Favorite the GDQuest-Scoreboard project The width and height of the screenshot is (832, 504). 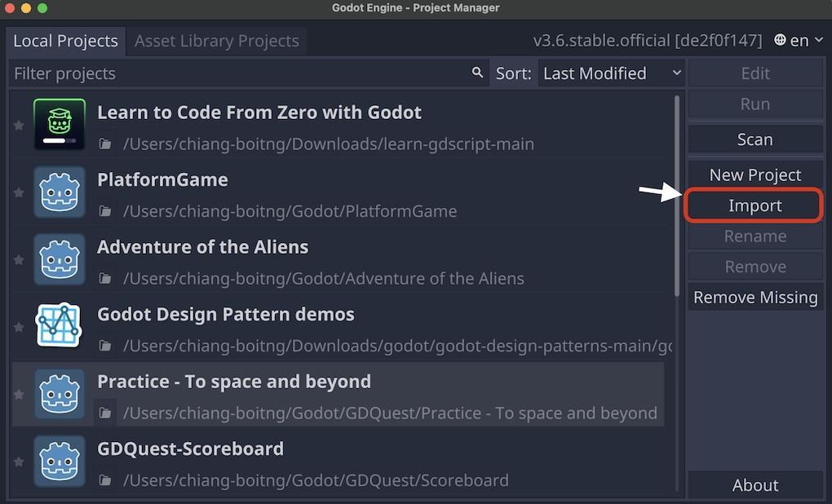pyautogui.click(x=19, y=462)
